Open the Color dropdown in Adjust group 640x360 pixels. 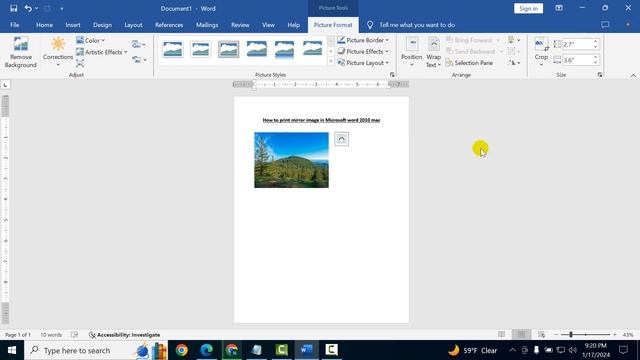[91, 40]
